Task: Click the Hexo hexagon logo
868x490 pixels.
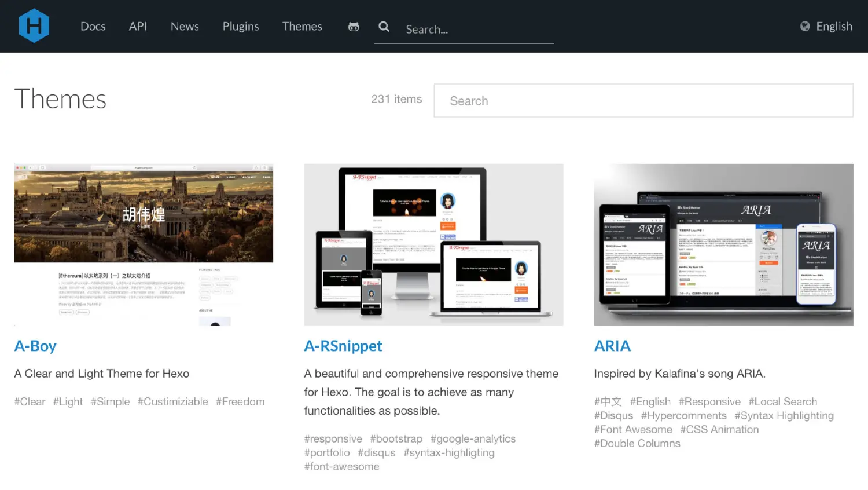Action: (x=34, y=25)
